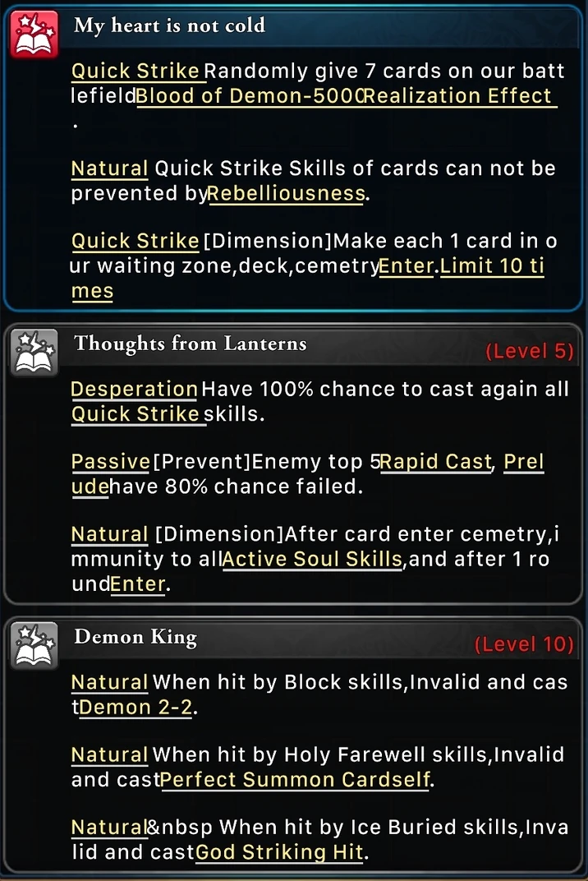
Task: Open the Realization Effect link
Action: click(460, 96)
